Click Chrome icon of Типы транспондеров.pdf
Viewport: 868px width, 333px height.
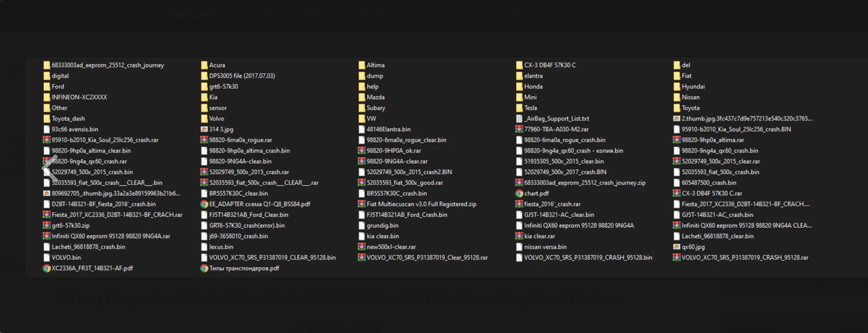204,268
